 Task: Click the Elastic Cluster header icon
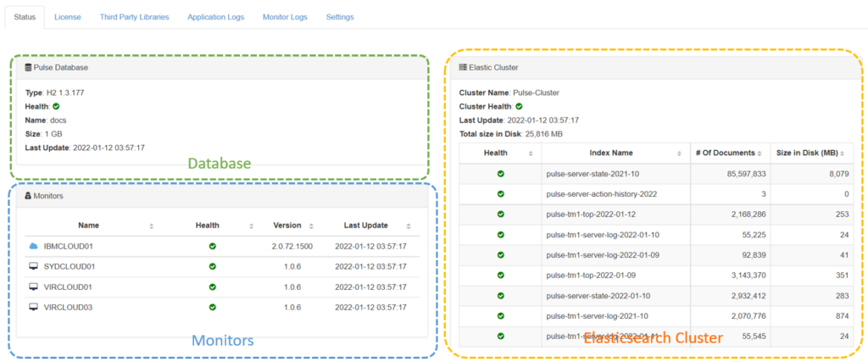[x=463, y=67]
